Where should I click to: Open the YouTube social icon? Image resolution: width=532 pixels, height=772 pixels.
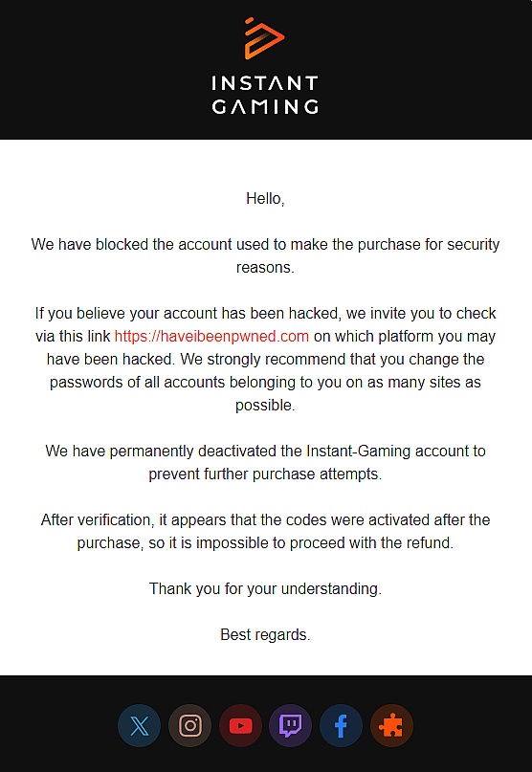[x=240, y=726]
